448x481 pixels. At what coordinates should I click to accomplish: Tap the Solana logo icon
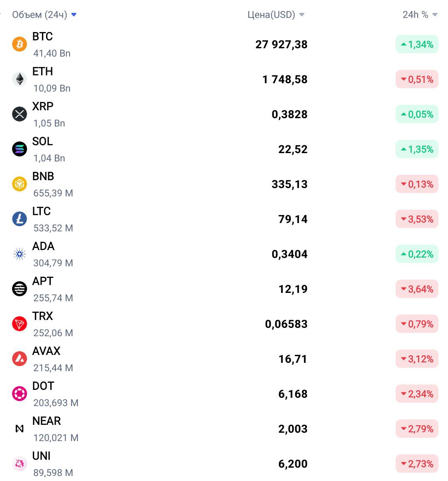coord(19,149)
